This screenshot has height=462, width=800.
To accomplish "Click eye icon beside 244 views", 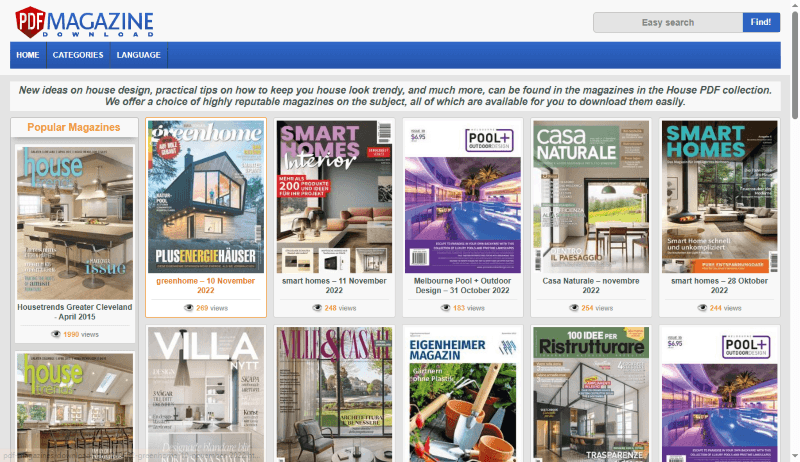I will (703, 308).
